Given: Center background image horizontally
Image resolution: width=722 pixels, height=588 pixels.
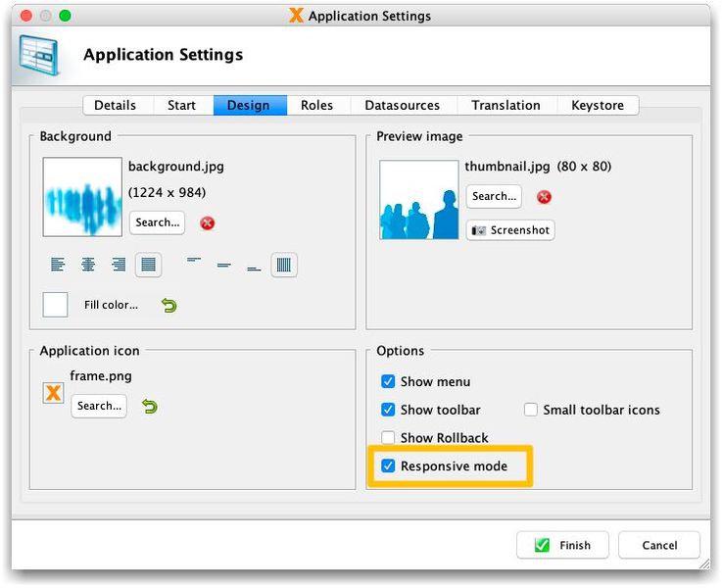Looking at the screenshot, I should point(88,265).
